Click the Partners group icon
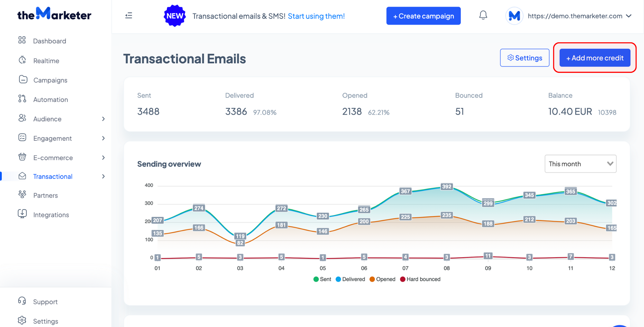The width and height of the screenshot is (644, 327). click(22, 195)
